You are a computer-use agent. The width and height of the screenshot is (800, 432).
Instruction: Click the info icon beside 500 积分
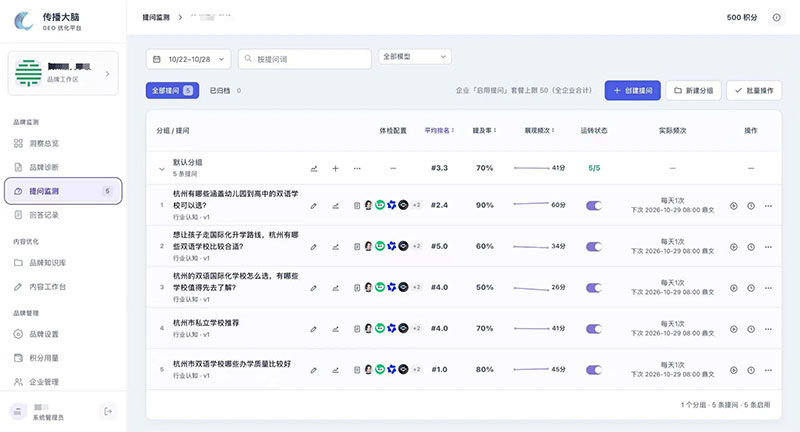[777, 17]
